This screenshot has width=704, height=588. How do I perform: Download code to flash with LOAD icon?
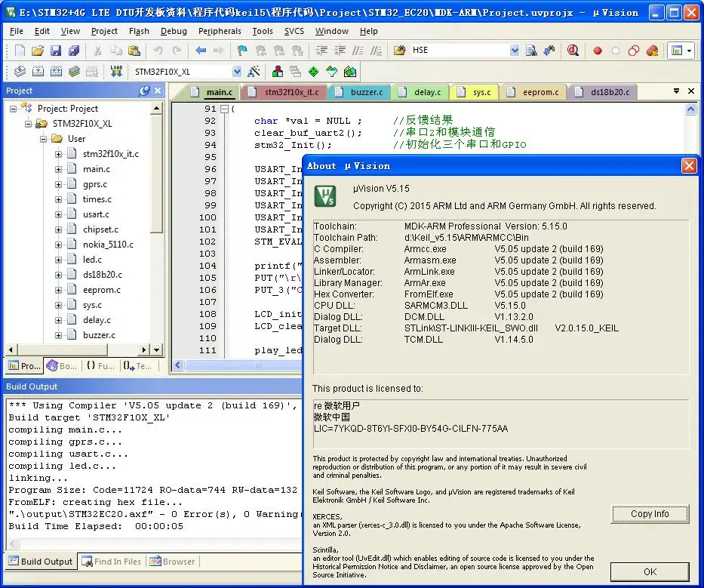(x=116, y=72)
